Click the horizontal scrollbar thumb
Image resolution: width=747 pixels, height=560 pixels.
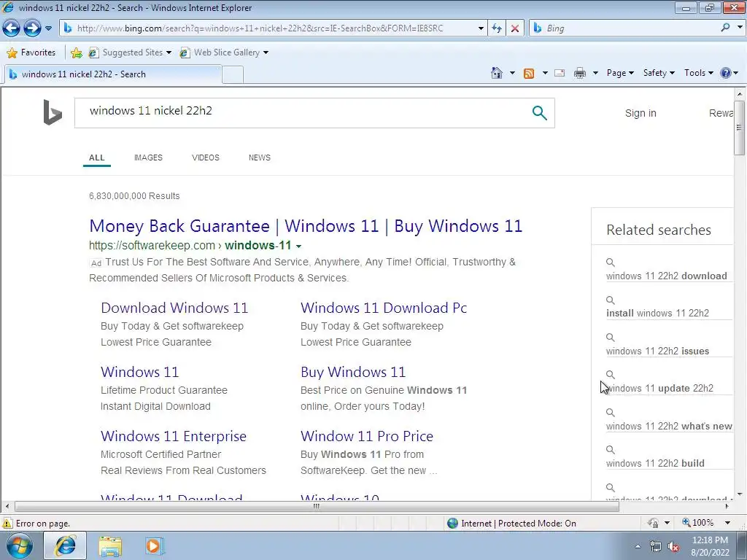317,506
